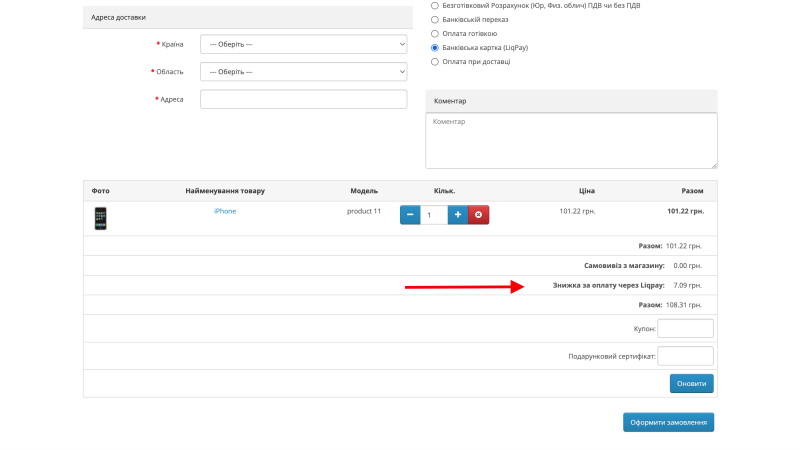Click the Коментар section header
Viewport: 800px width, 450px height.
pyautogui.click(x=571, y=101)
